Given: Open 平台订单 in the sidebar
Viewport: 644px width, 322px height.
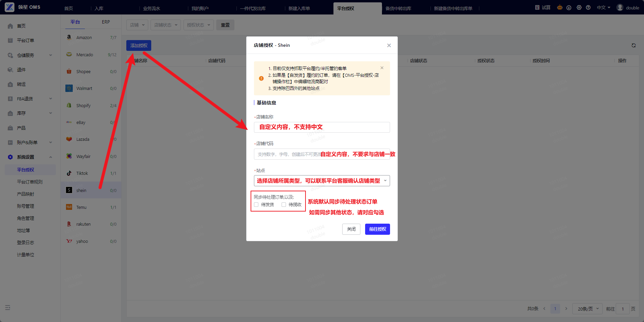Looking at the screenshot, I should coord(26,40).
